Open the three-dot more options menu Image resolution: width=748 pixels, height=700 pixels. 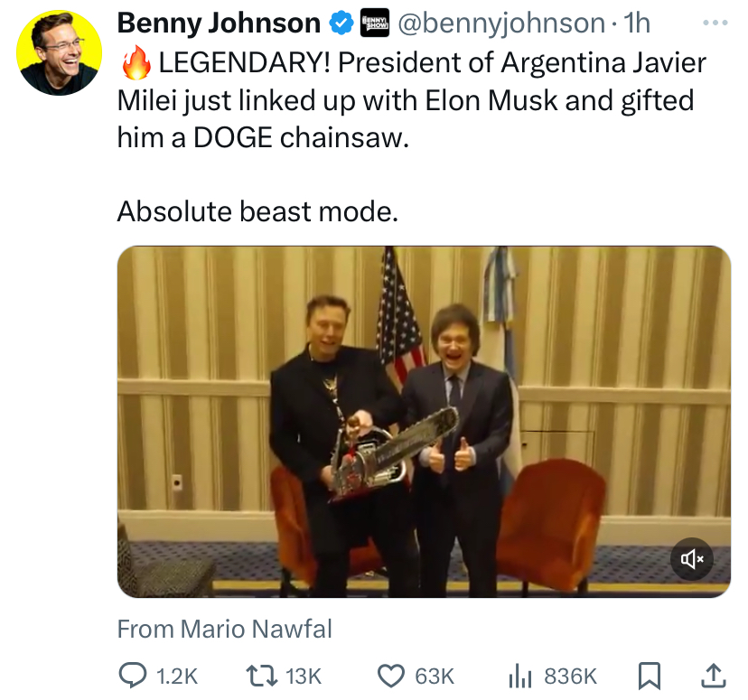(x=715, y=23)
